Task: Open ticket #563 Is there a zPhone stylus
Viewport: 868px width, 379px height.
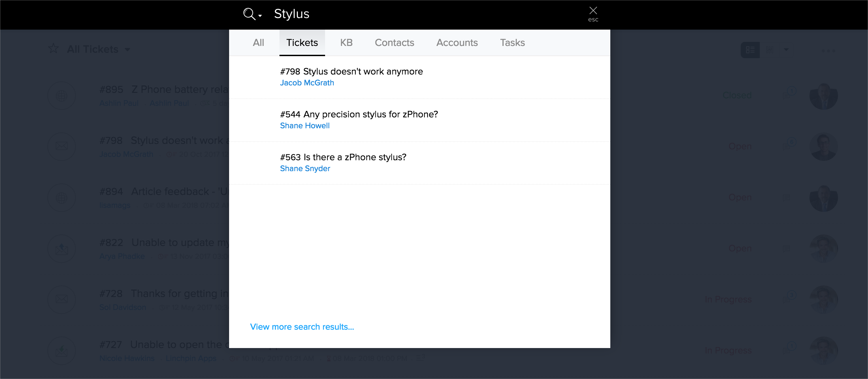Action: pos(343,157)
